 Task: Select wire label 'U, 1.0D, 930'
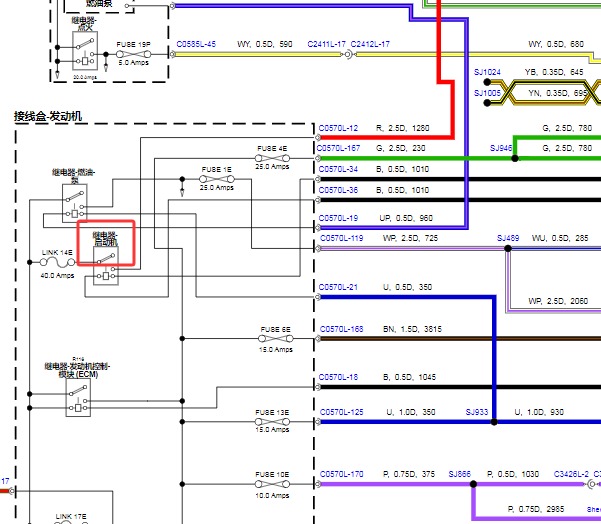(539, 412)
